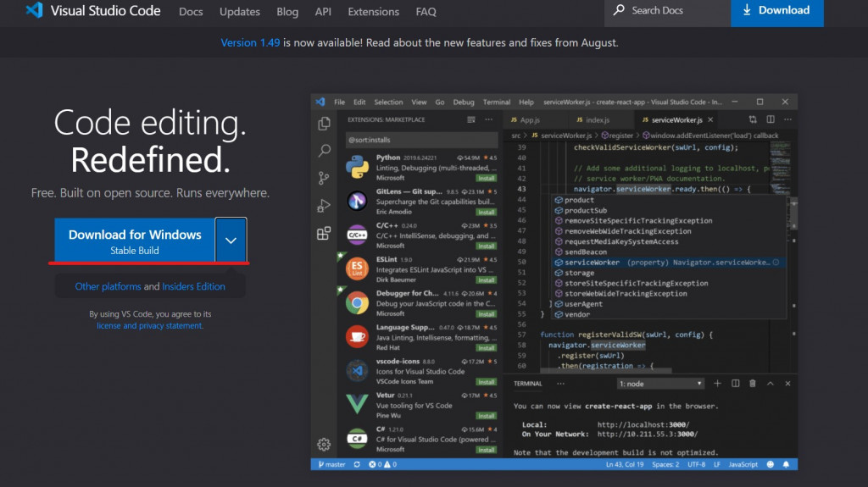Open the Other platforms link
This screenshot has height=487, width=868.
point(108,286)
